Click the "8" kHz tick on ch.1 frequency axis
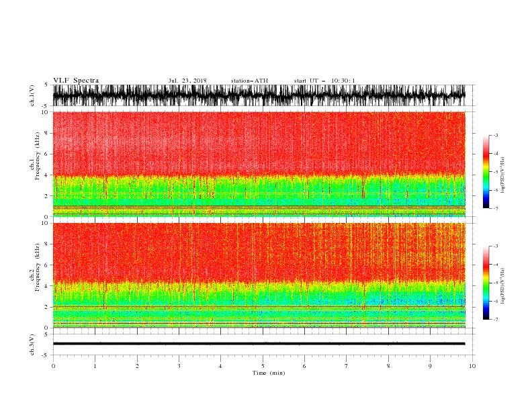The width and height of the screenshot is (532, 411). coord(46,133)
